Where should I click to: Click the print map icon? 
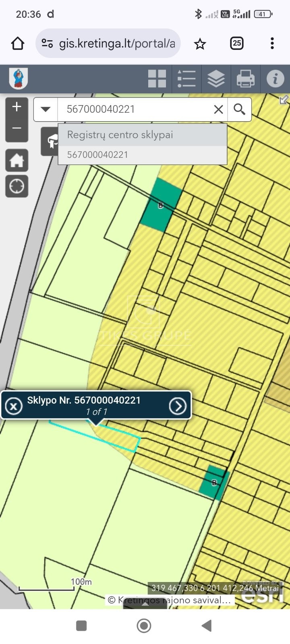click(x=245, y=78)
